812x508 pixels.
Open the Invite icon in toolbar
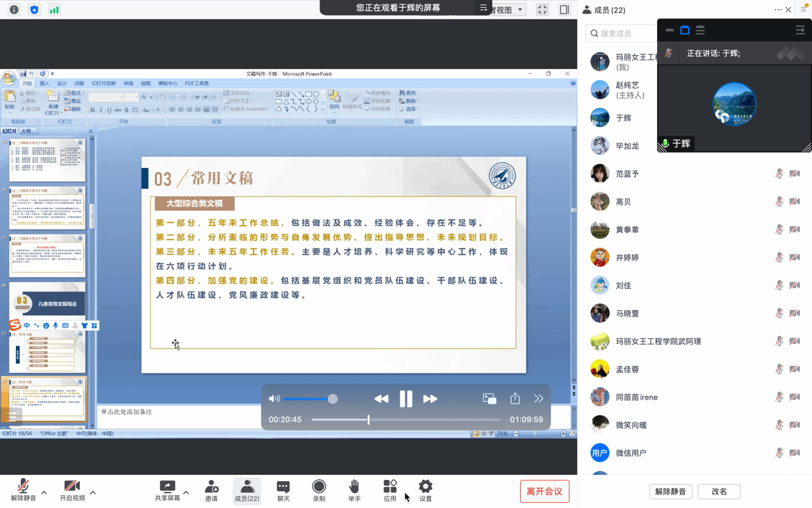211,491
